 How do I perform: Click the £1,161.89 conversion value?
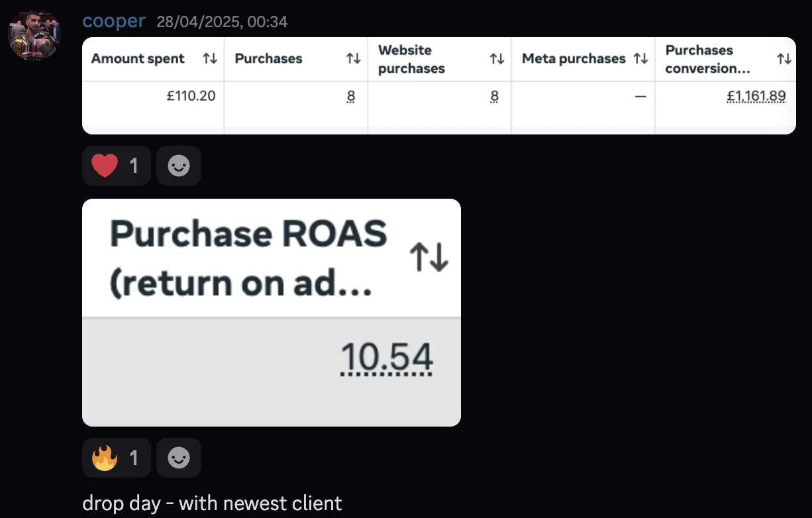click(756, 97)
